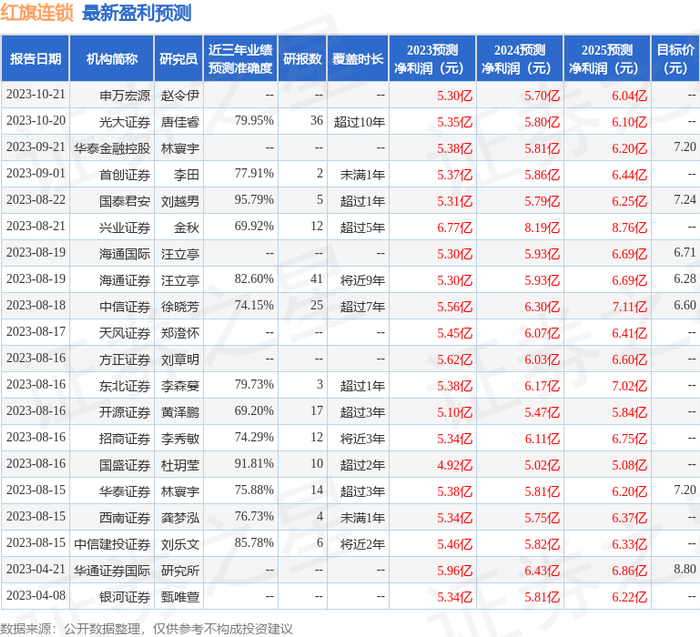Click researcher 李田
Image resolution: width=700 pixels, height=637 pixels.
[187, 174]
